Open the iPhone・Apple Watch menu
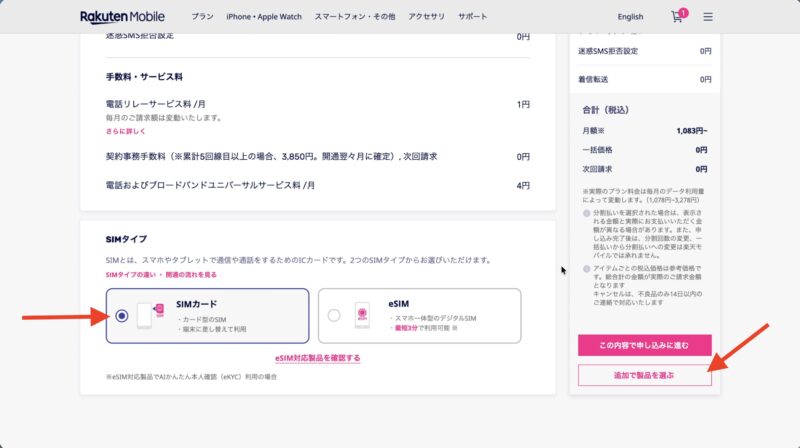The width and height of the screenshot is (800, 448). tap(264, 17)
